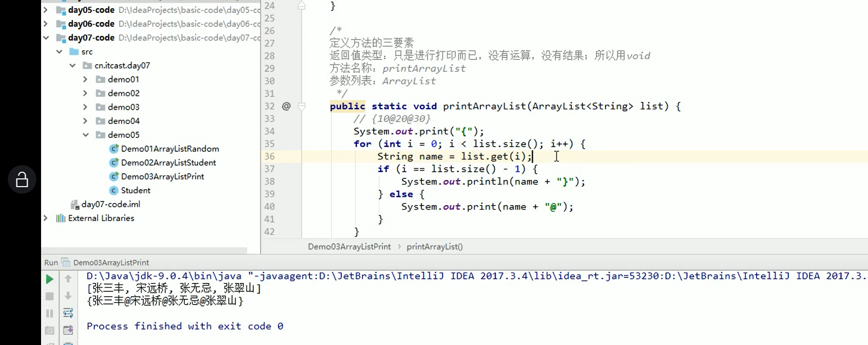Select Demo02ArrayListStudent class file
Screen dimensions: 868x345
[x=168, y=163]
